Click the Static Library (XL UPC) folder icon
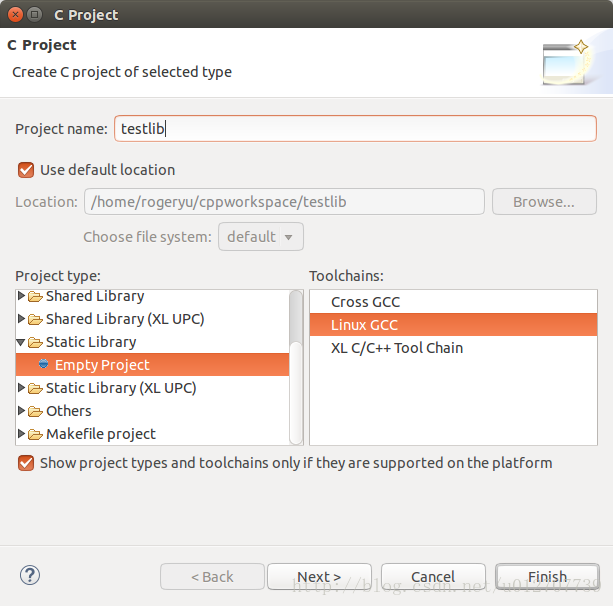613x606 pixels. coord(35,389)
